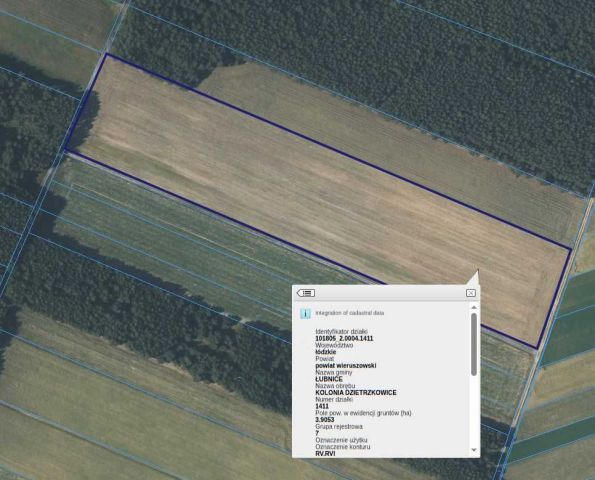Click the back-to-list icon in popup header
This screenshot has height=480, width=595.
tap(306, 293)
